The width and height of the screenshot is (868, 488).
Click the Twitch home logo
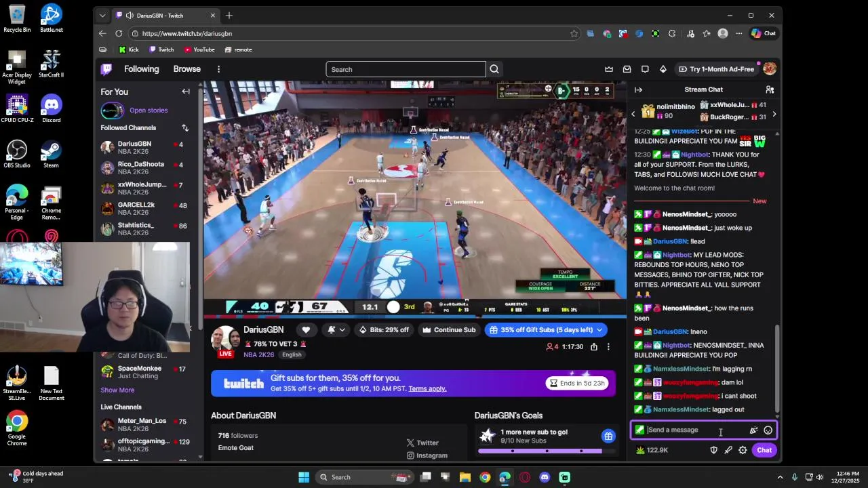[106, 69]
